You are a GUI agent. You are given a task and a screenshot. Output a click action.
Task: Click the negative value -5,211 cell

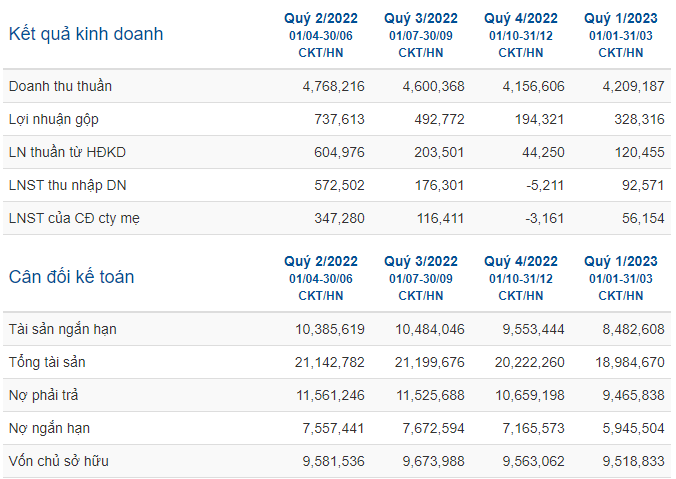click(x=545, y=185)
